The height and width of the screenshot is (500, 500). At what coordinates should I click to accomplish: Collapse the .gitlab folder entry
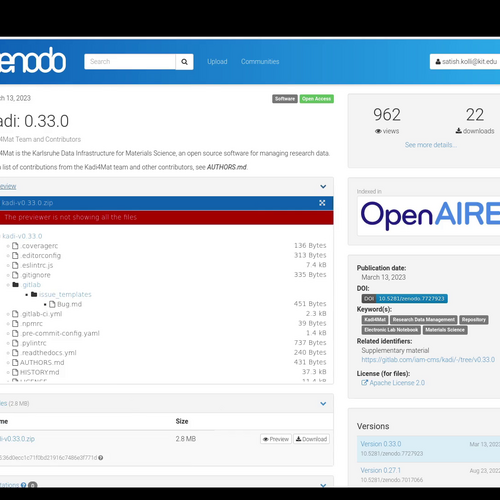31,285
